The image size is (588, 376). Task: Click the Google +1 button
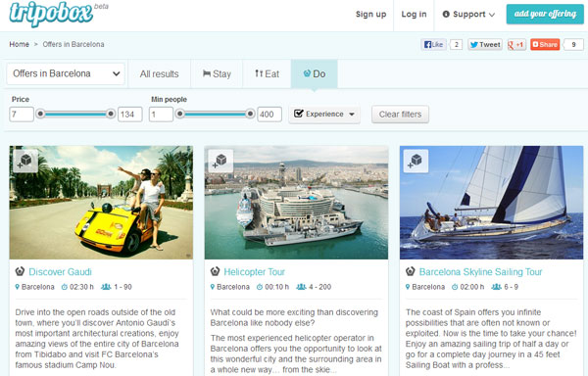pyautogui.click(x=516, y=45)
